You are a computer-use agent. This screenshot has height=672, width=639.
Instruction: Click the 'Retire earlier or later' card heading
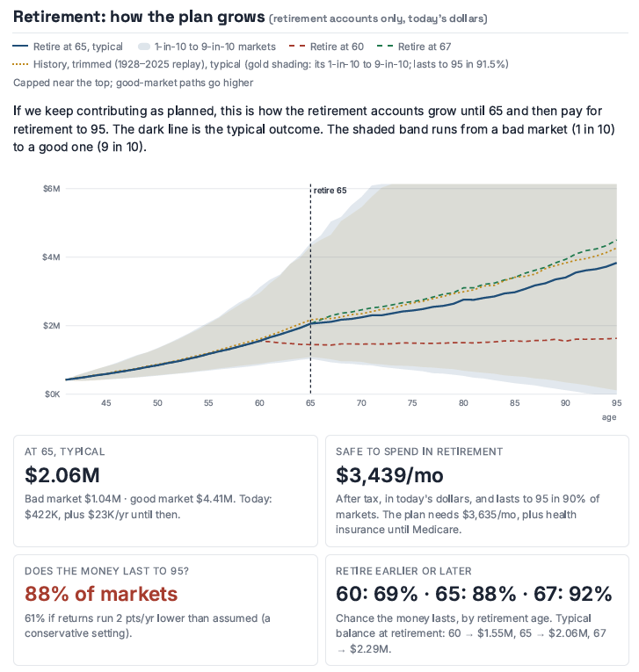tap(403, 571)
